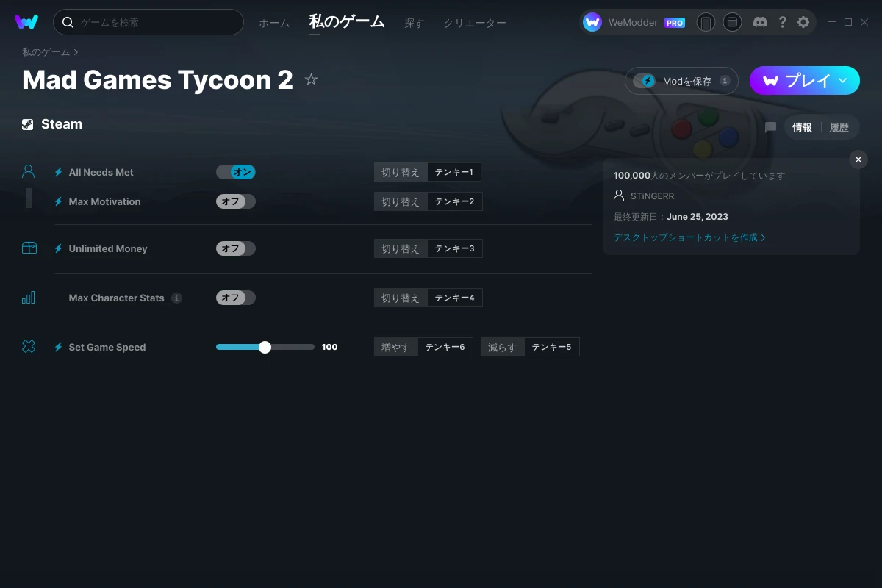Click the game crosshair category icon
The width and height of the screenshot is (882, 588).
(29, 347)
